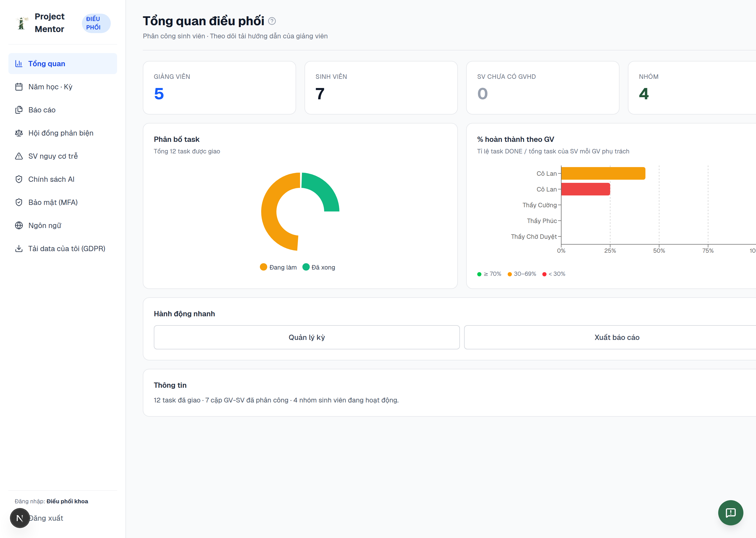Click the download icon beside Tải data của tôi
Viewport: 756px width, 538px height.
19,249
